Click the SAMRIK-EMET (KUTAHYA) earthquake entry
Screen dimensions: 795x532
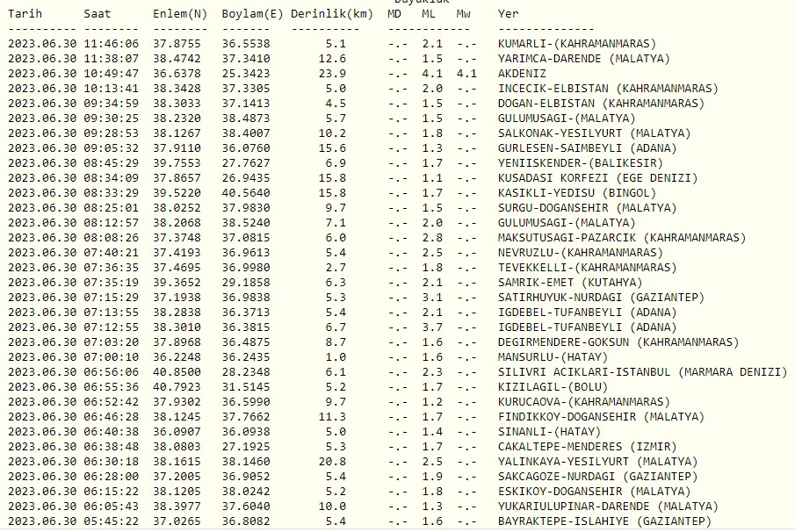(x=571, y=282)
